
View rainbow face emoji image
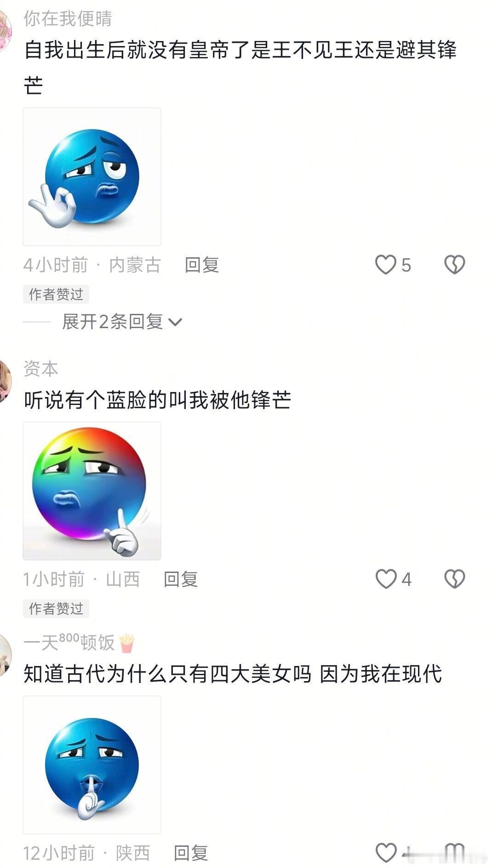[x=92, y=491]
